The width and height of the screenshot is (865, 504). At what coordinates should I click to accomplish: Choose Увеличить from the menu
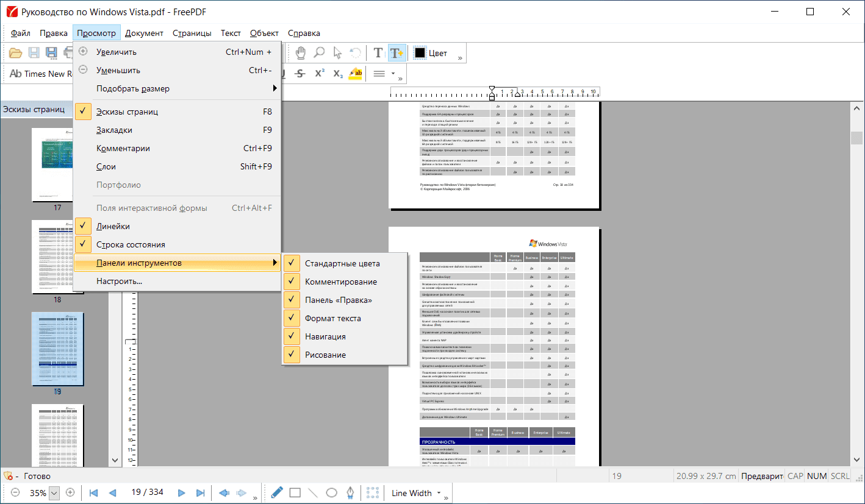point(177,52)
